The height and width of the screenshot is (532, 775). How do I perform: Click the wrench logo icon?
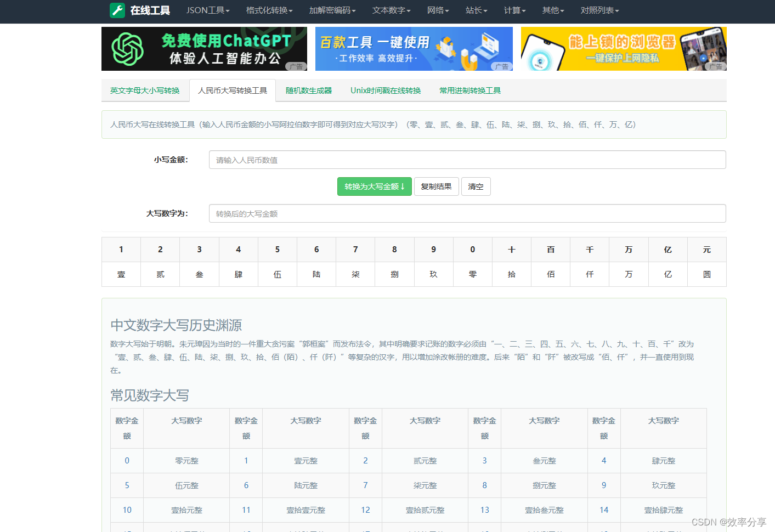click(x=117, y=10)
